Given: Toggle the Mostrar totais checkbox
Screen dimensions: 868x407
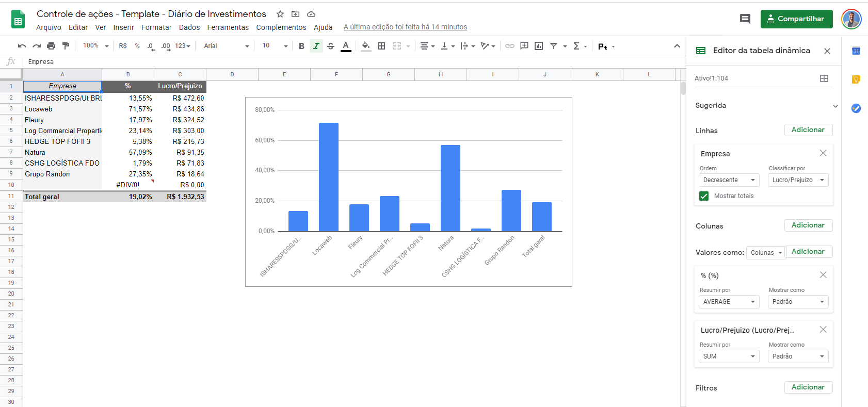Looking at the screenshot, I should pyautogui.click(x=704, y=196).
